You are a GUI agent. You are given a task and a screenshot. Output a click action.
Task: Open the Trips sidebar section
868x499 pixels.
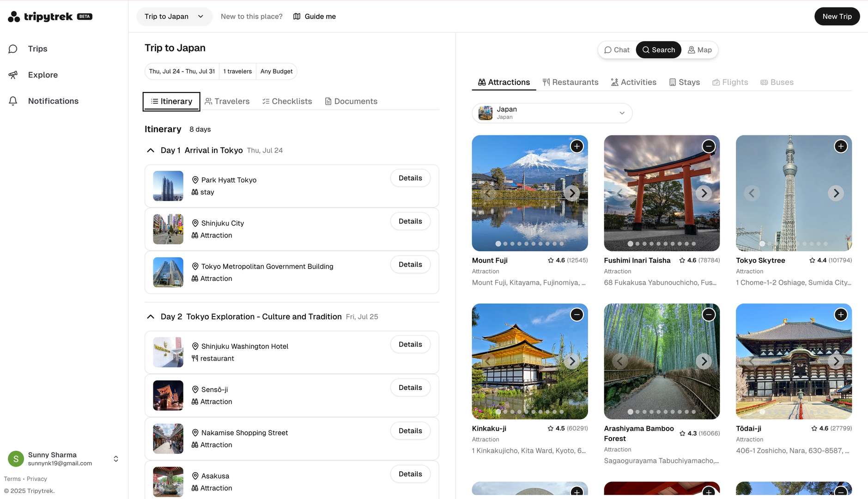click(x=37, y=49)
